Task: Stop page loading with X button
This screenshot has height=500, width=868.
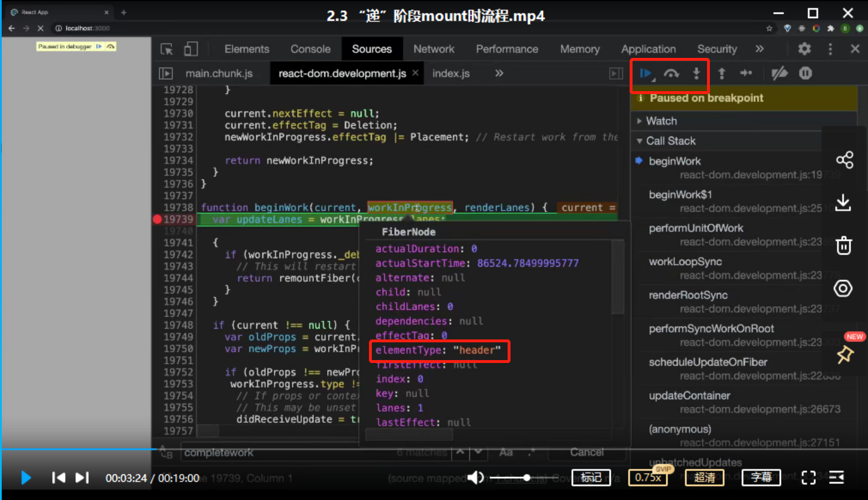Action: point(40,28)
